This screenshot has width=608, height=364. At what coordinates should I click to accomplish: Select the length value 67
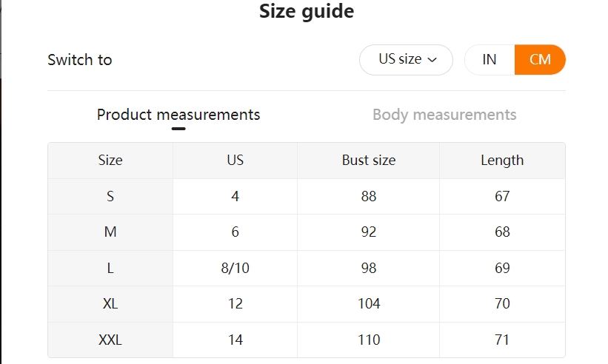pyautogui.click(x=502, y=197)
